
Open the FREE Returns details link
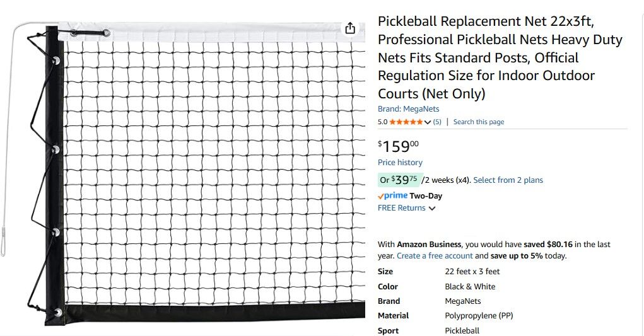(401, 208)
